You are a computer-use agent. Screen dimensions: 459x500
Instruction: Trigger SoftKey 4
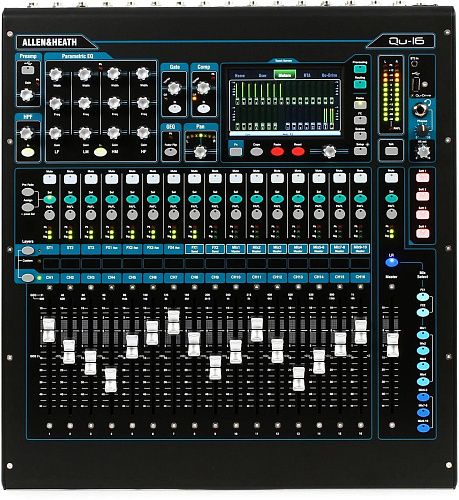pos(422,233)
